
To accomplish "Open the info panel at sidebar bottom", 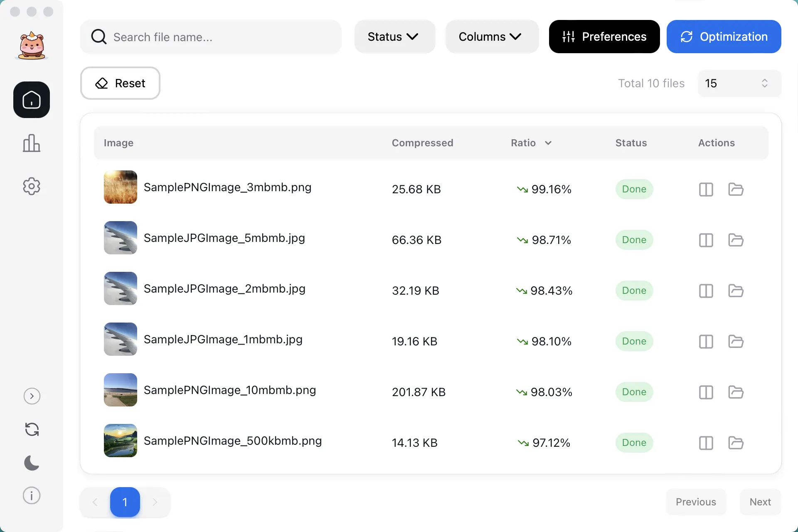I will tap(31, 495).
